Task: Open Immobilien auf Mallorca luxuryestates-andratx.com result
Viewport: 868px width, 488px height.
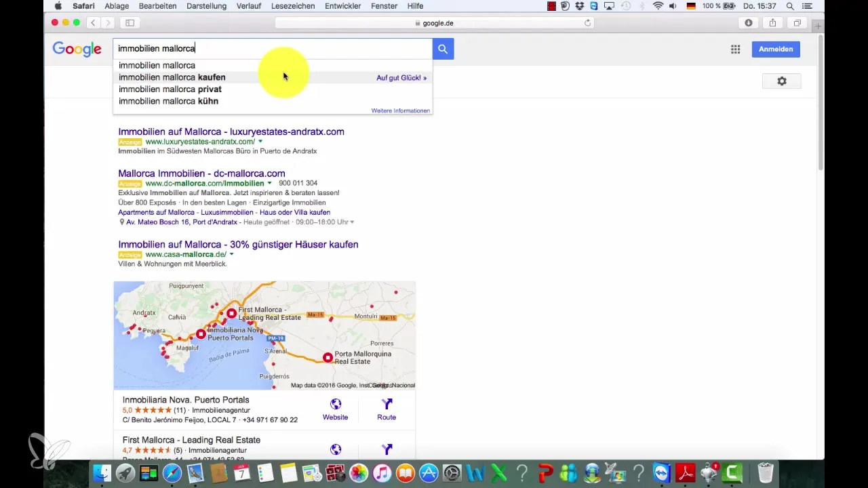Action: tap(231, 131)
